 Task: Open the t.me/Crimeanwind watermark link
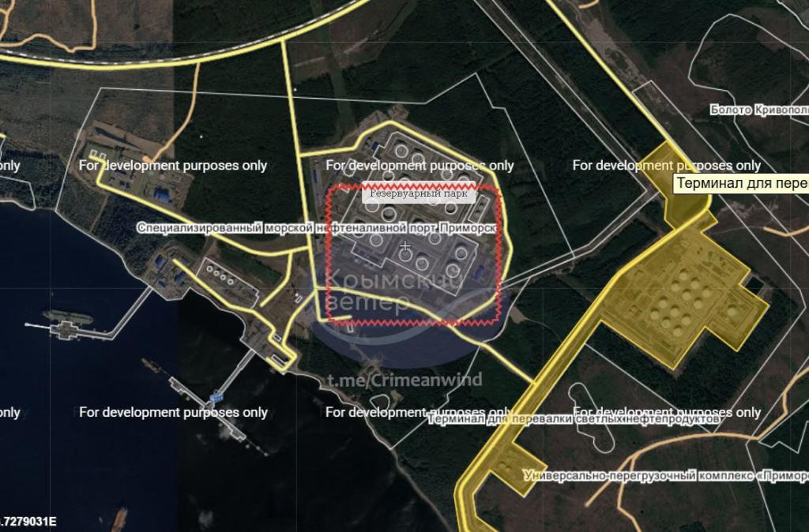(404, 380)
